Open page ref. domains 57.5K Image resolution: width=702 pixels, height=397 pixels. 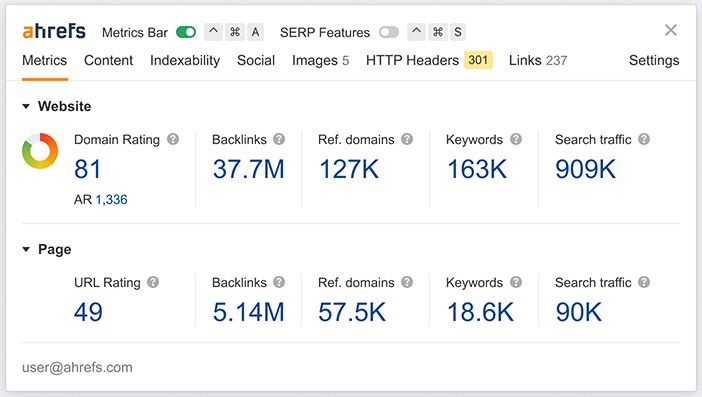tap(352, 312)
